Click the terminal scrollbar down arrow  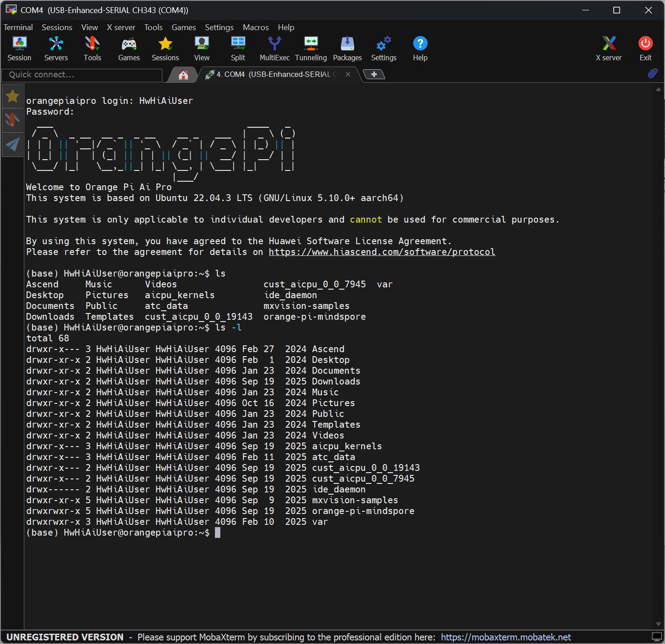click(658, 624)
